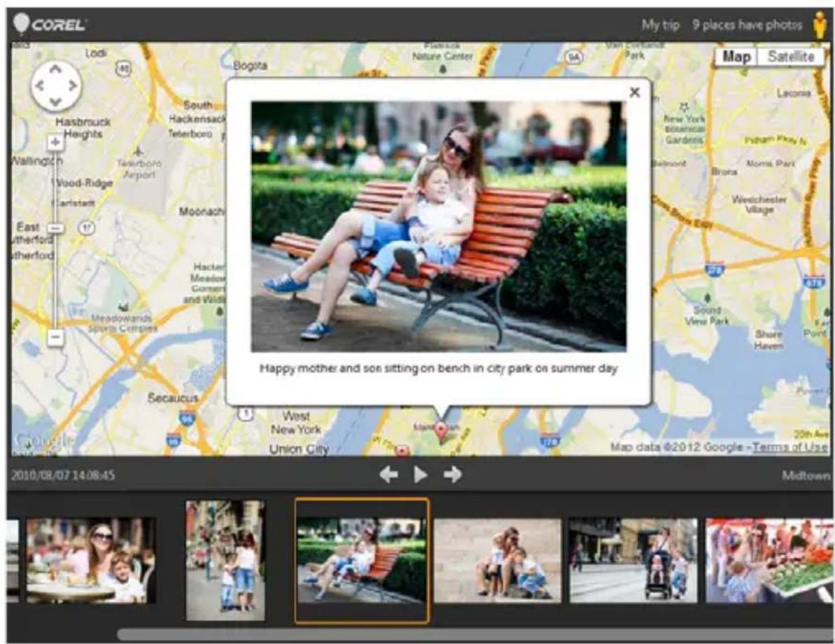Go to previous photo with left arrow

[x=388, y=474]
